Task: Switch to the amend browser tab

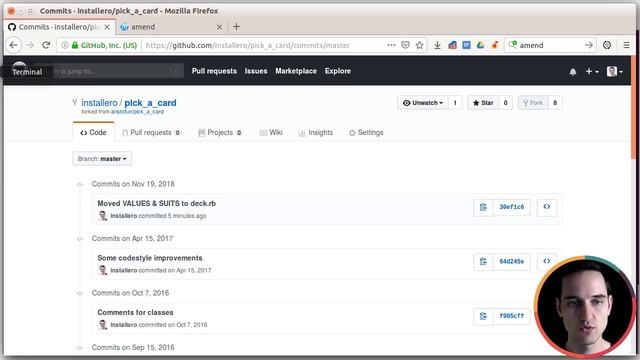Action: [x=171, y=27]
